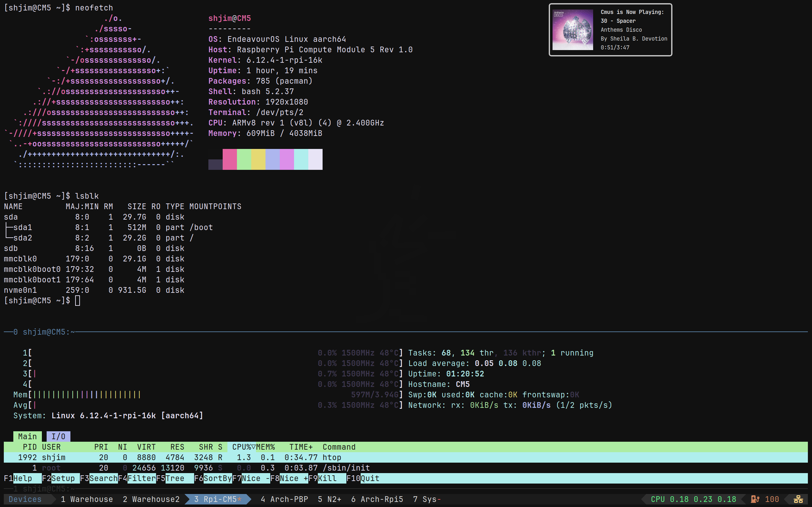This screenshot has width=812, height=507.
Task: Switch to tmux window 4 Arch-PBP
Action: click(x=284, y=499)
